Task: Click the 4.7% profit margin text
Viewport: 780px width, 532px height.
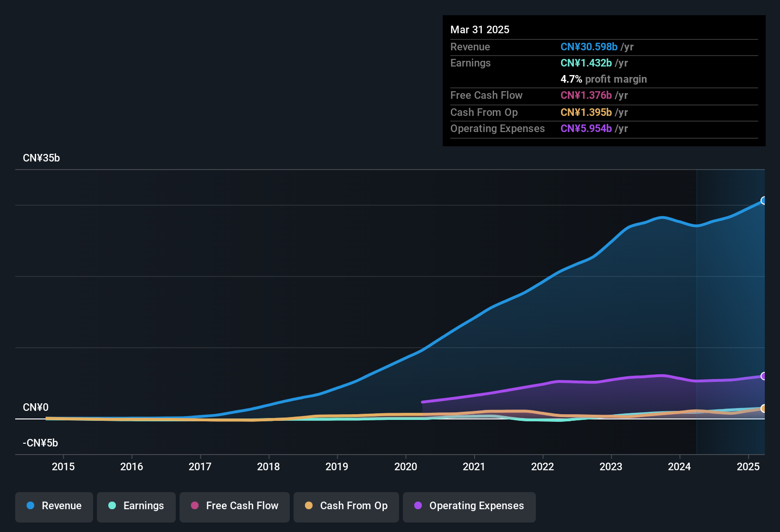Action: (604, 79)
